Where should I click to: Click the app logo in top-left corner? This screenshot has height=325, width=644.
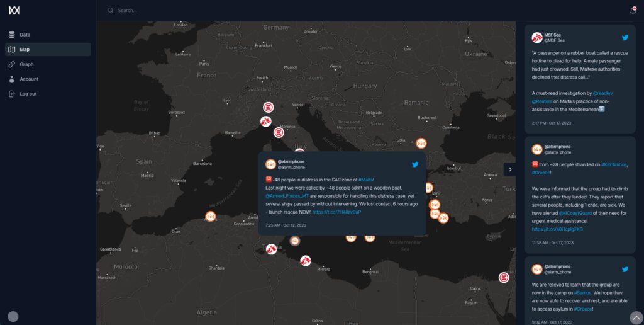pyautogui.click(x=14, y=11)
